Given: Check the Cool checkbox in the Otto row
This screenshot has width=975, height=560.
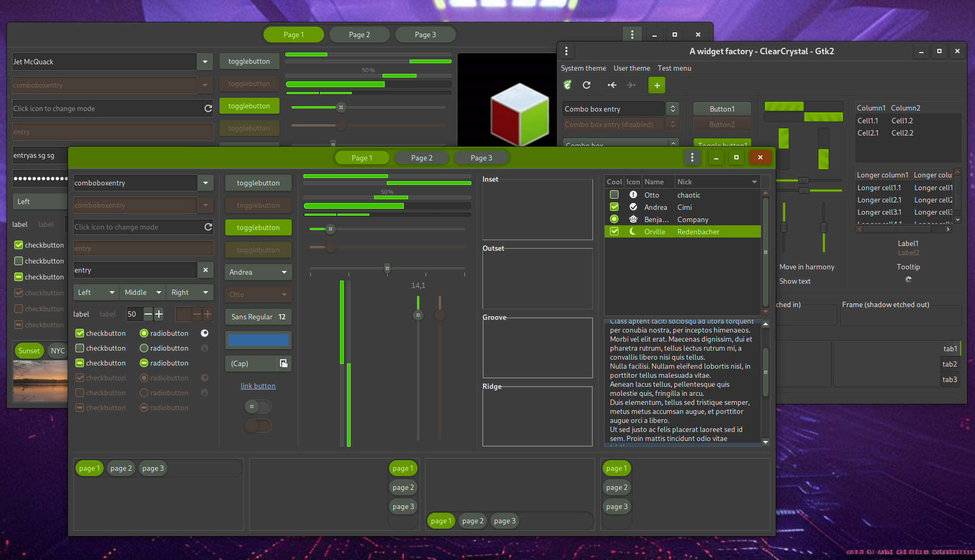Looking at the screenshot, I should point(614,195).
